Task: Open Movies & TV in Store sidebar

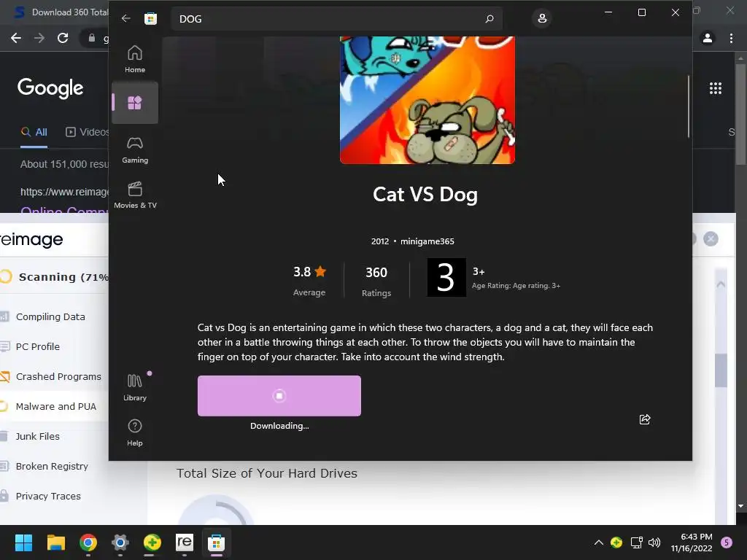Action: (x=135, y=195)
